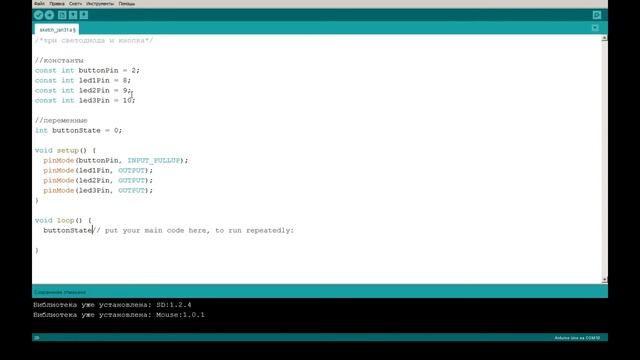
Task: Click 'INPUT_PULLUP' in pinMode line
Action: [x=154, y=160]
